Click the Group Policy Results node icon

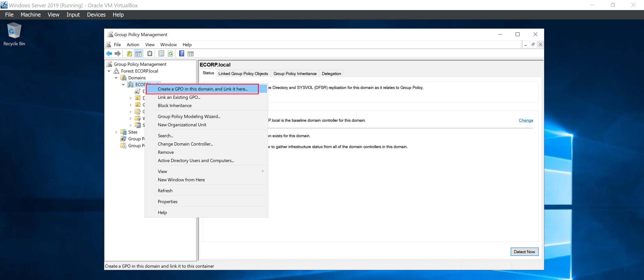[124, 145]
